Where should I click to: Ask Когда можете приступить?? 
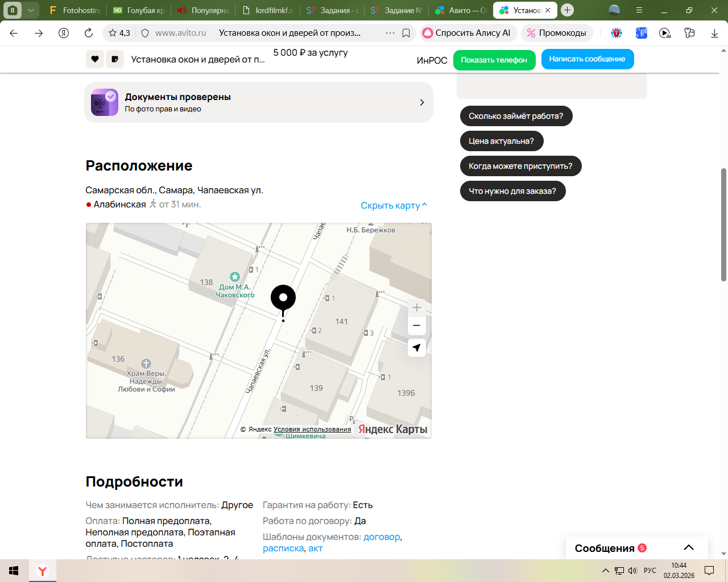tap(520, 166)
